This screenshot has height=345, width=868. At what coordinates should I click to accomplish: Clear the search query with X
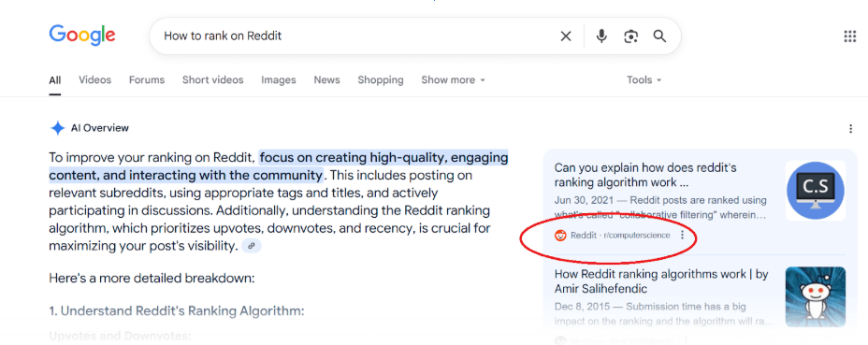[565, 36]
